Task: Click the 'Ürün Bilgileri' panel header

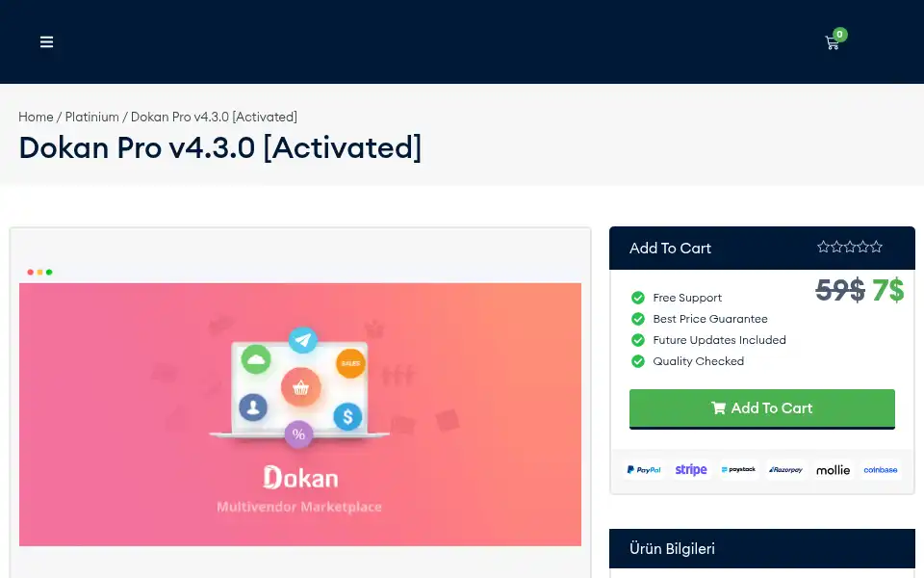Action: click(x=762, y=548)
